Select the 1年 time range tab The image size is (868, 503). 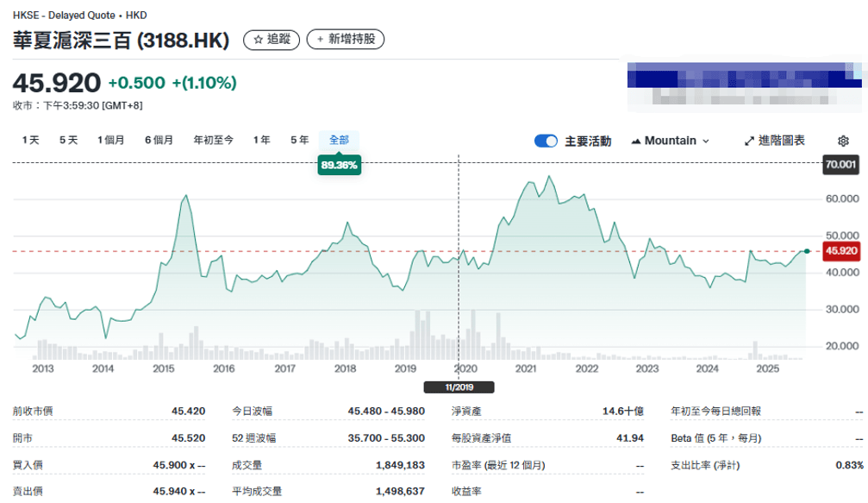pyautogui.click(x=262, y=140)
